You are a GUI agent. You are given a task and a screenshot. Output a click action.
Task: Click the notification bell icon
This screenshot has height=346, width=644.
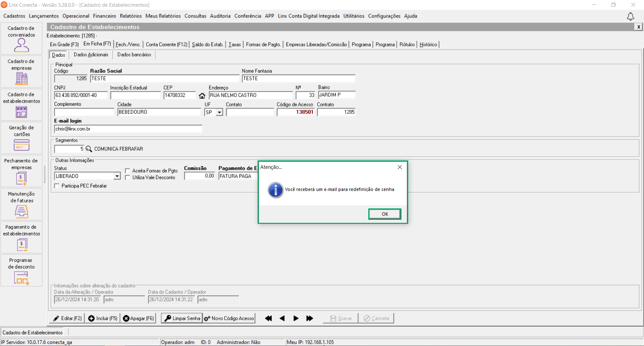tap(631, 16)
